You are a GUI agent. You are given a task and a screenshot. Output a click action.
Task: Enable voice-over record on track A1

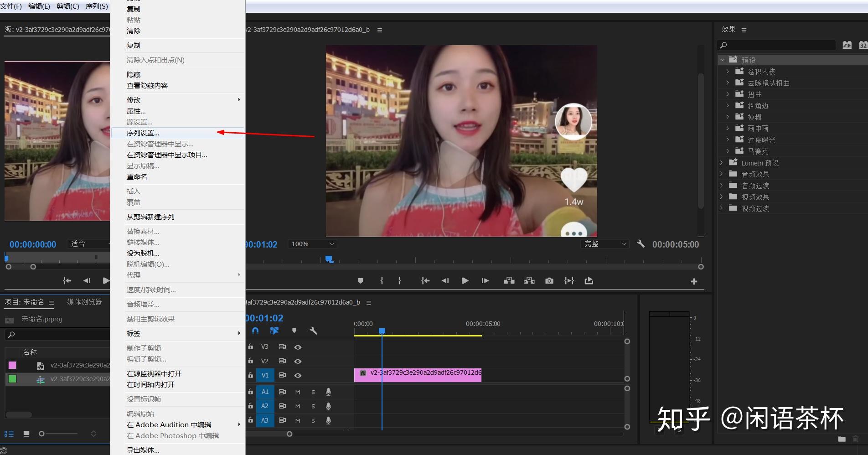tap(328, 392)
